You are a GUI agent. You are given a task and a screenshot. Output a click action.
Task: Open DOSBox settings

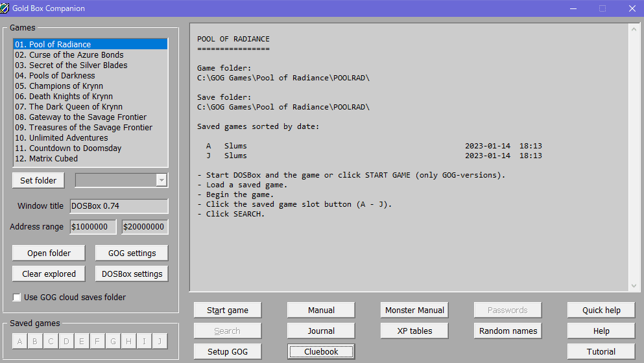[132, 274]
